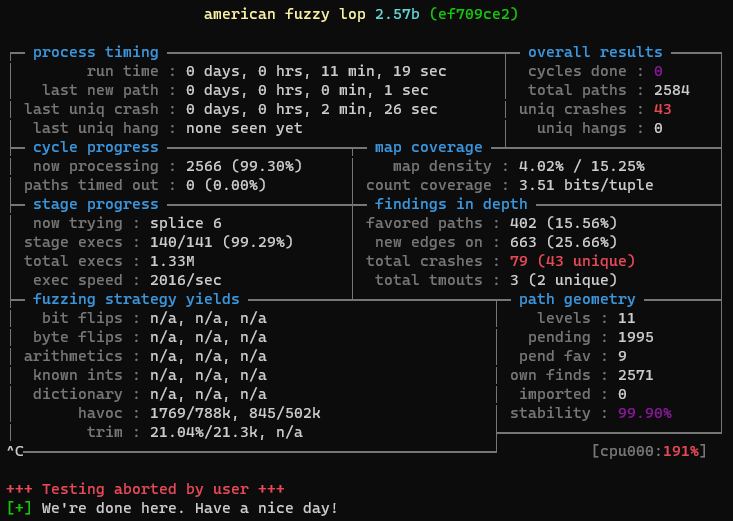Viewport: 733px width, 521px height.
Task: Click the 'havoc' label
Action: click(x=101, y=413)
